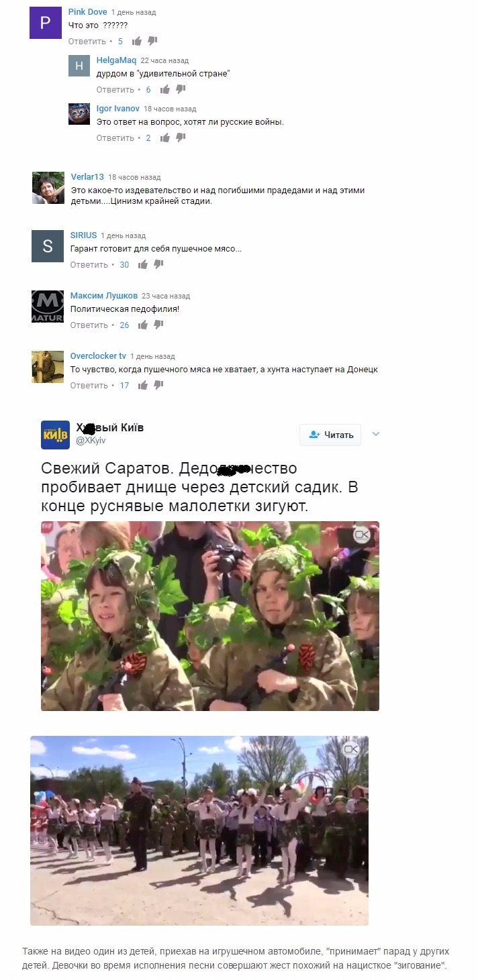Open the @XKyiv handle link

91,441
